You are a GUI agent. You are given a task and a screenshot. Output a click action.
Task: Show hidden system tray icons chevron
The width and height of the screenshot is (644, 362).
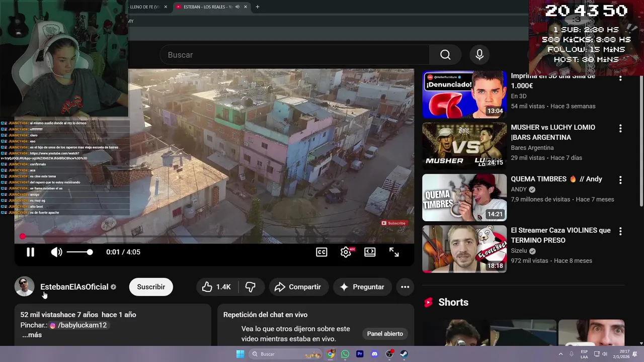point(560,354)
